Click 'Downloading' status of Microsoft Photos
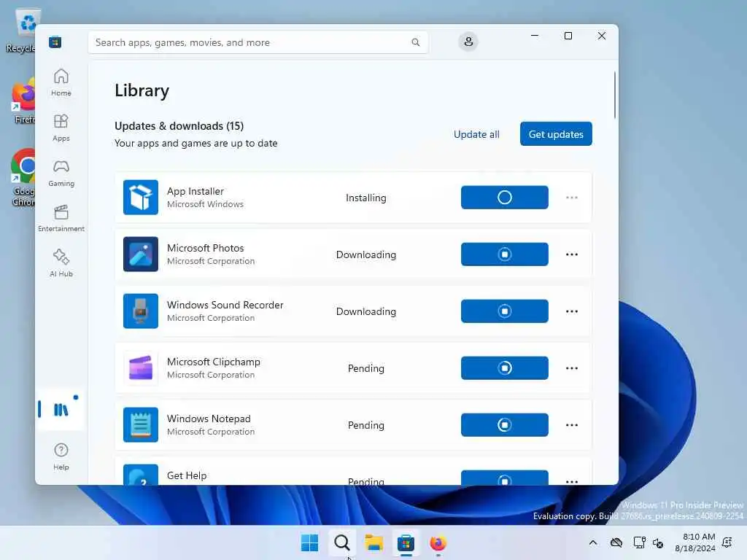747x560 pixels. (366, 254)
